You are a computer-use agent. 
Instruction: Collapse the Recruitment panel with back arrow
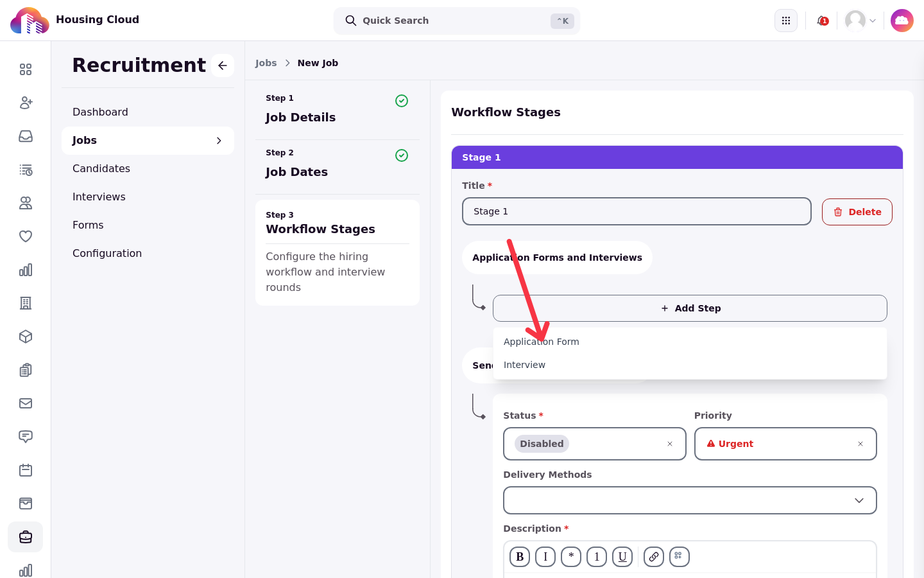pyautogui.click(x=223, y=66)
